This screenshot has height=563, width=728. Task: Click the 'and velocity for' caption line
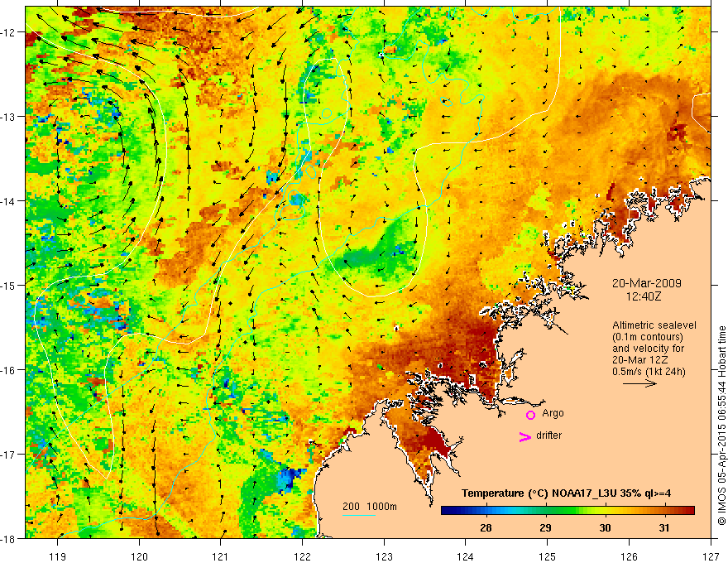pyautogui.click(x=648, y=349)
